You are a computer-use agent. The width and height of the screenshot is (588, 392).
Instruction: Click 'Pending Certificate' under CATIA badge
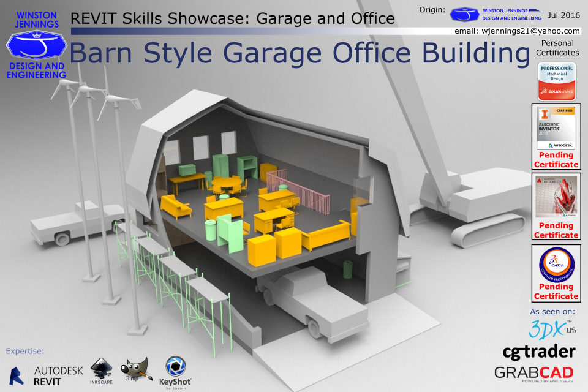point(556,292)
